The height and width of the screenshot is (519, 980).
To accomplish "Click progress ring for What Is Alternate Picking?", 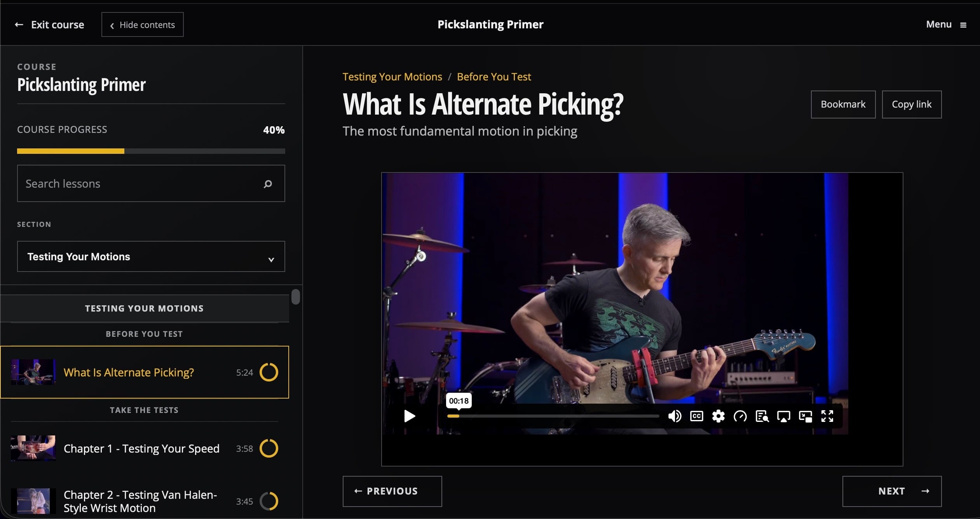I will (x=269, y=372).
